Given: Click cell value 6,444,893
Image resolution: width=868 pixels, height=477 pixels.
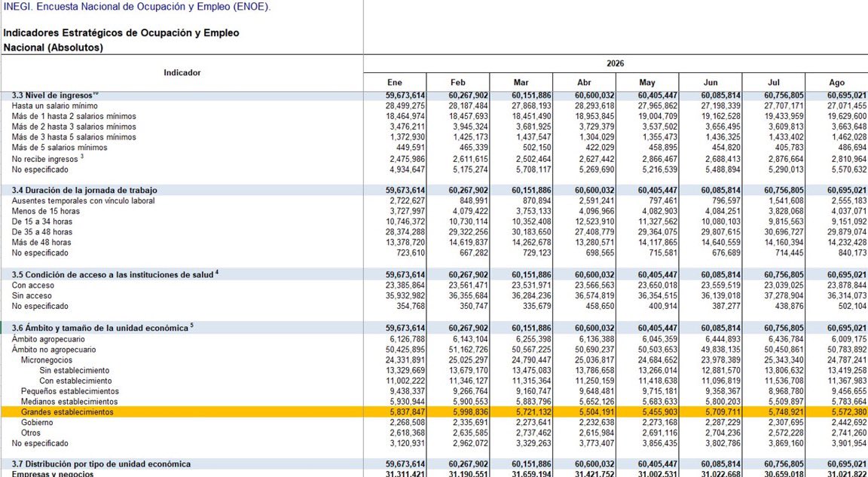Looking at the screenshot, I should click(x=723, y=338).
